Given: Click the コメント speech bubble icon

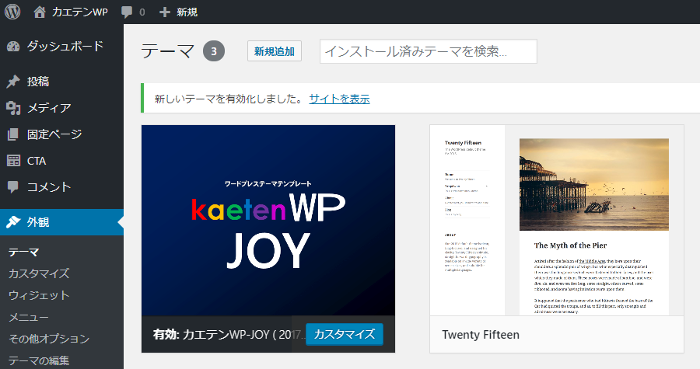Looking at the screenshot, I should coord(13,187).
